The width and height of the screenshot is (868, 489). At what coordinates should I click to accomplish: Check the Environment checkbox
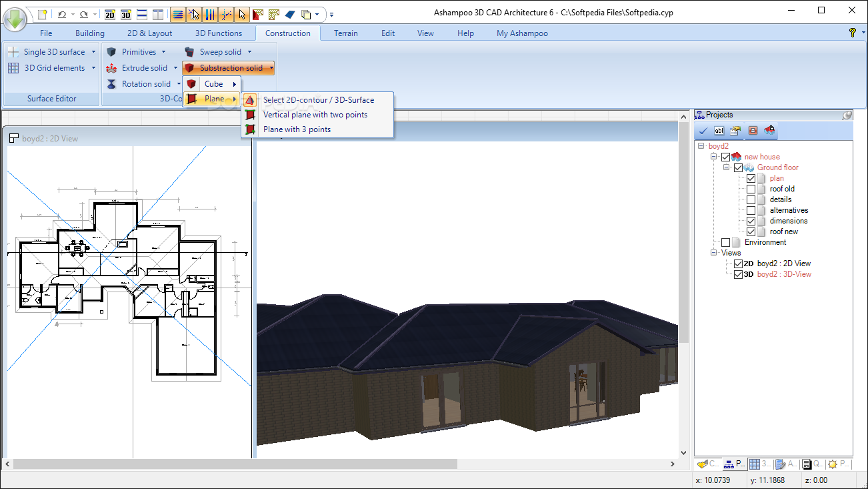725,242
